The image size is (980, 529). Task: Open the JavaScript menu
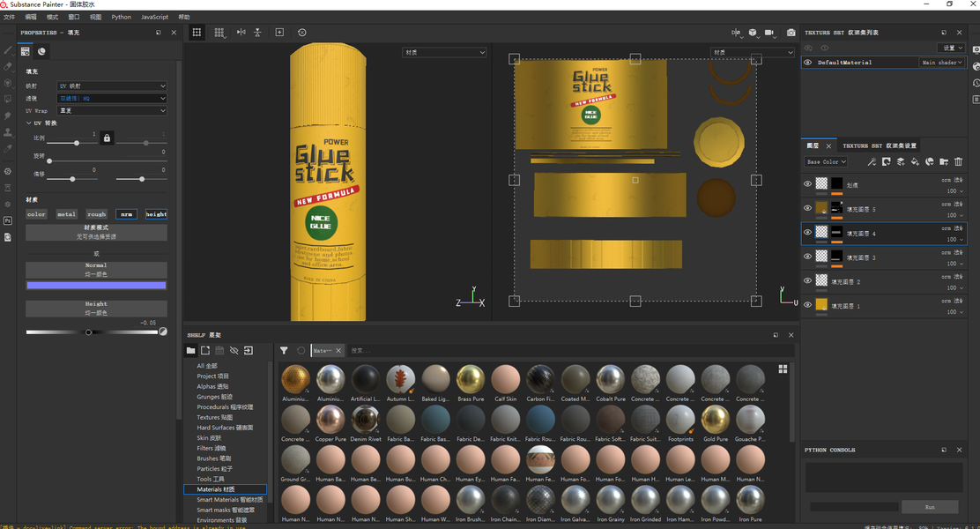pos(154,17)
